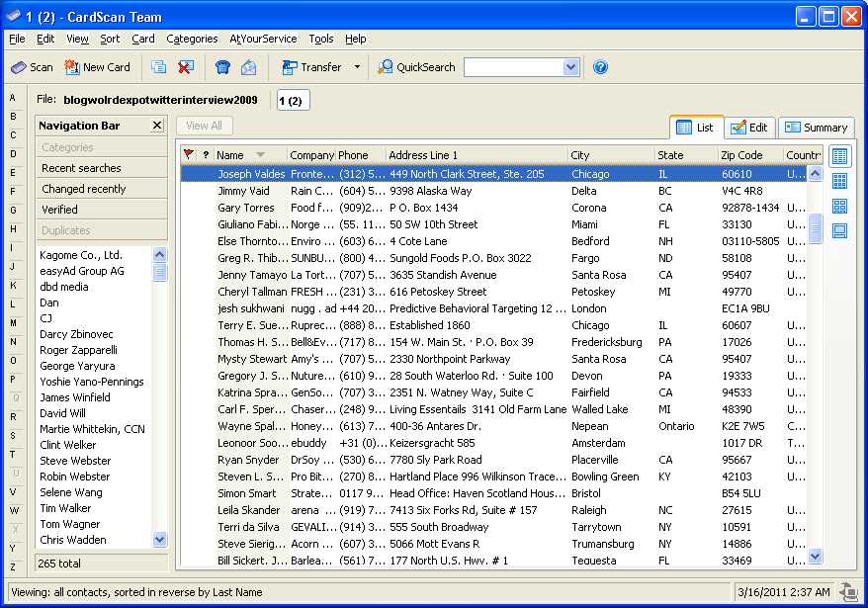Select the List view tab
This screenshot has height=608, width=868.
[x=696, y=127]
